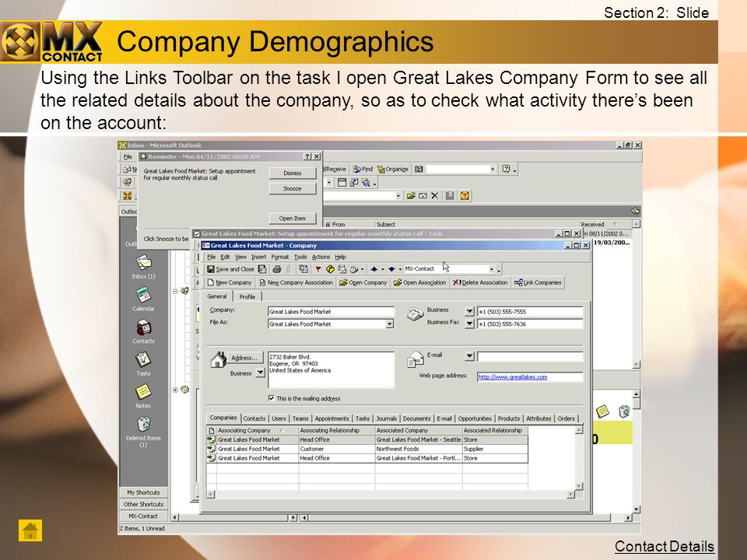This screenshot has width=747, height=560.
Task: Click MX-Contact shortcuts group button
Action: (x=143, y=516)
